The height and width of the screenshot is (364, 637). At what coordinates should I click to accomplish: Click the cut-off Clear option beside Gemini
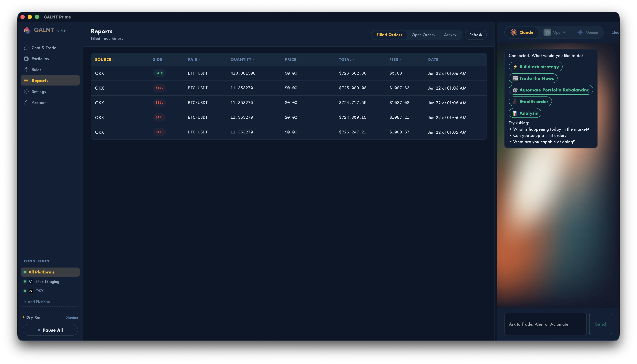pos(615,32)
